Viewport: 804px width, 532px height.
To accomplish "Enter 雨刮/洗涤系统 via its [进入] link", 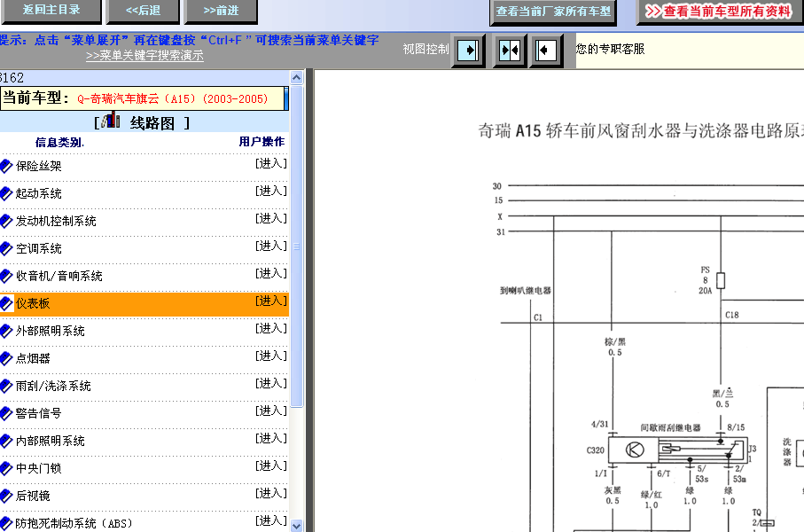I will pyautogui.click(x=271, y=383).
